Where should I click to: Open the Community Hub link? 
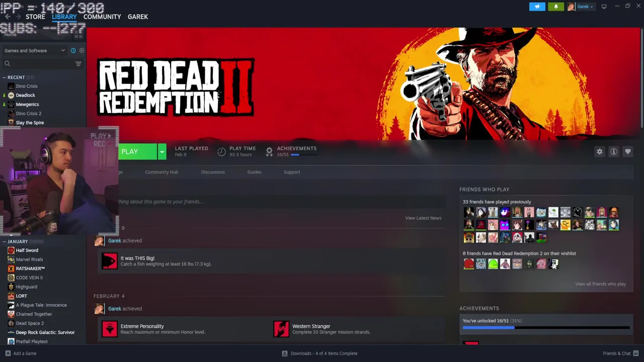click(x=162, y=172)
